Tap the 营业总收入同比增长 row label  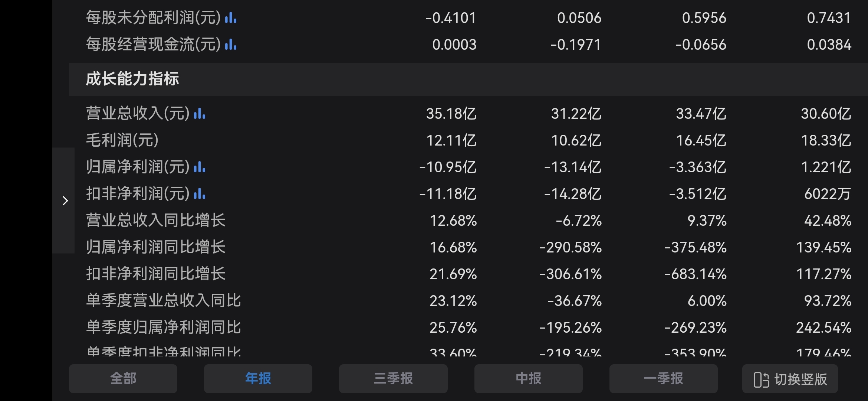coord(156,220)
